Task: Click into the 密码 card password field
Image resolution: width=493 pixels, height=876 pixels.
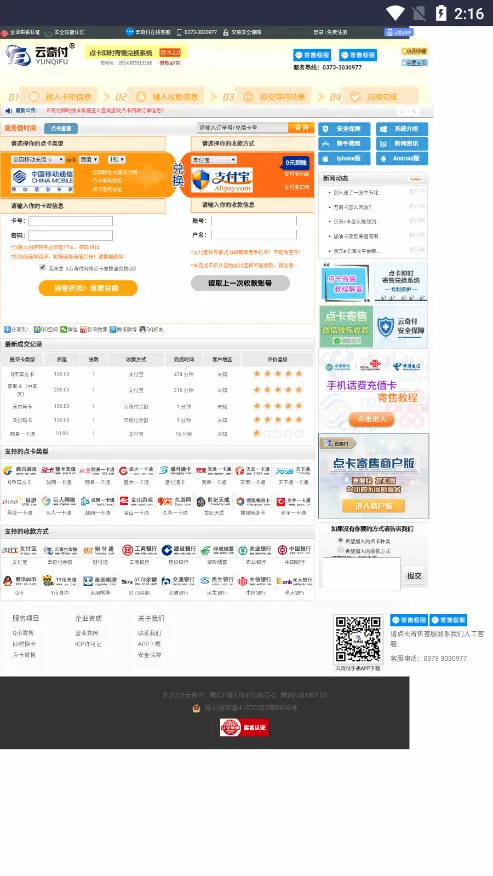Action: 70,236
